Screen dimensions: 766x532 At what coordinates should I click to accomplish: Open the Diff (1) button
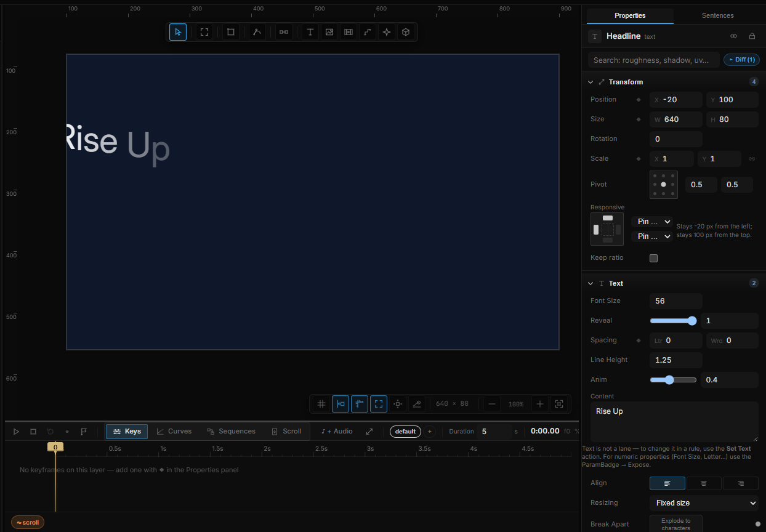click(x=741, y=60)
